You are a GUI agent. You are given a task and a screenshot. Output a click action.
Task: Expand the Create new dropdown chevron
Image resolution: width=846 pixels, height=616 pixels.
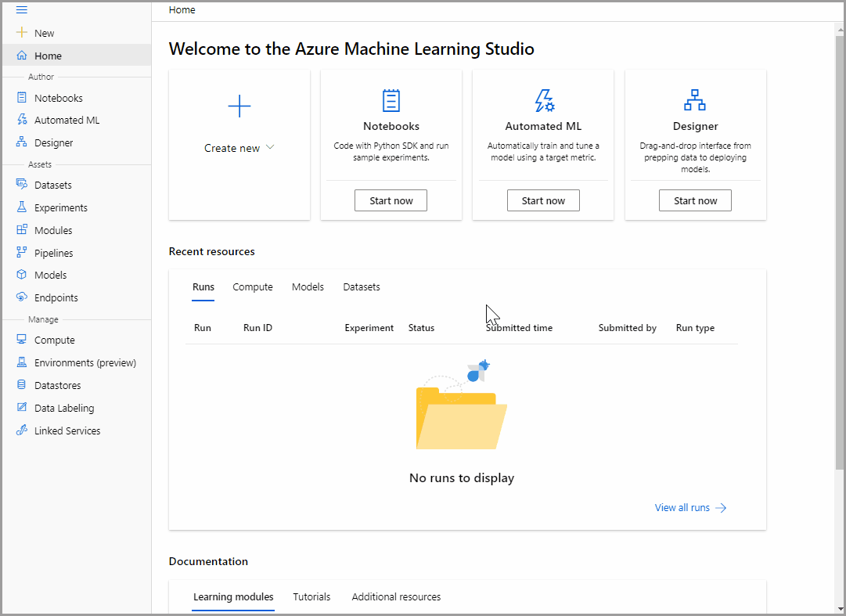tap(270, 147)
